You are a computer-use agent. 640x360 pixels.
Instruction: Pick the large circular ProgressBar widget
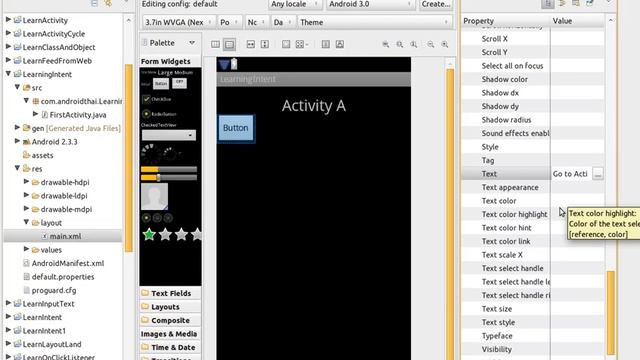(150, 153)
